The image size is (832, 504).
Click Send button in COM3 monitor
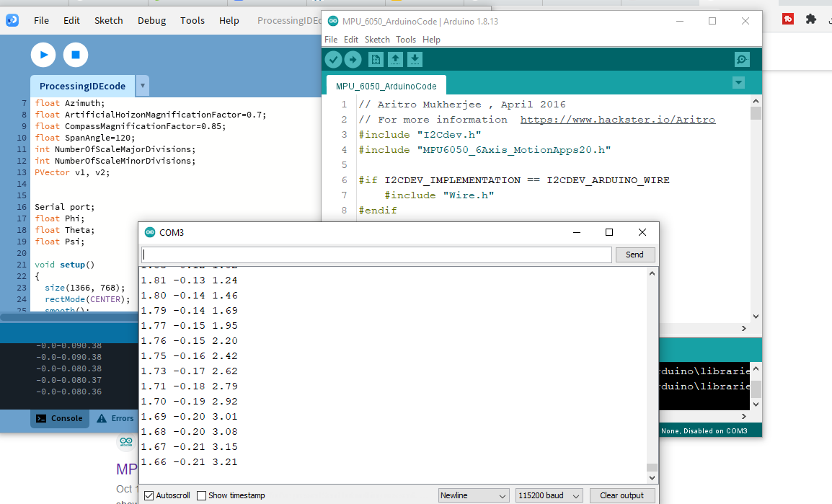tap(634, 255)
